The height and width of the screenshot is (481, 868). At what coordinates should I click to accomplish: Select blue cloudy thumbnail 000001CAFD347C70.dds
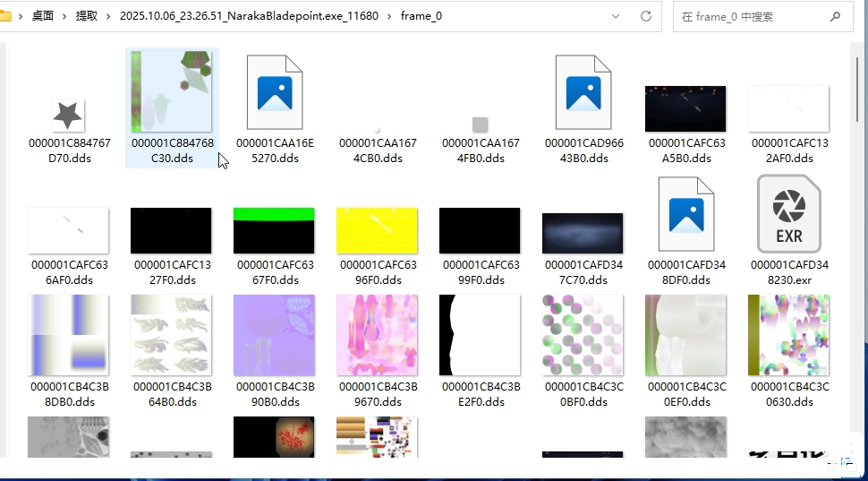tap(583, 233)
